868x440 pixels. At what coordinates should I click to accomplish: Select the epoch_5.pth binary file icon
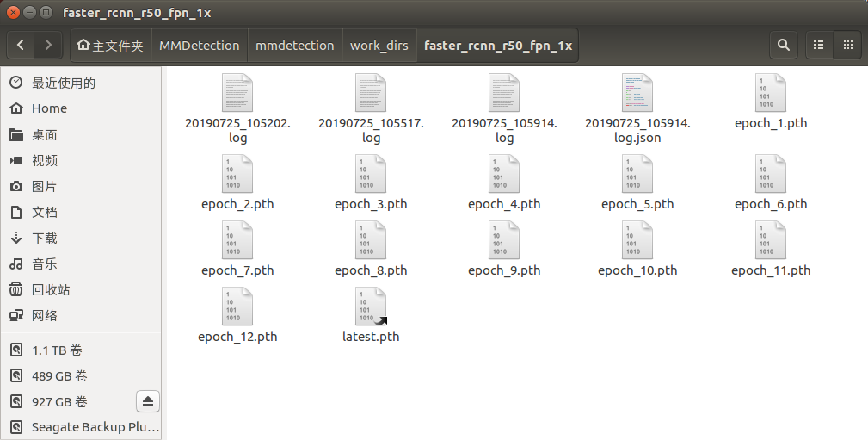(x=637, y=174)
